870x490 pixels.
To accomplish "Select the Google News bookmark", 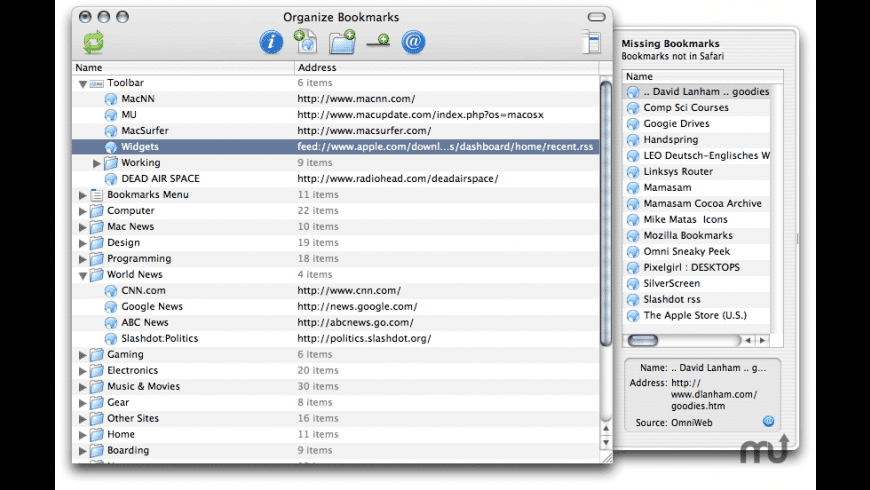I will (x=152, y=307).
